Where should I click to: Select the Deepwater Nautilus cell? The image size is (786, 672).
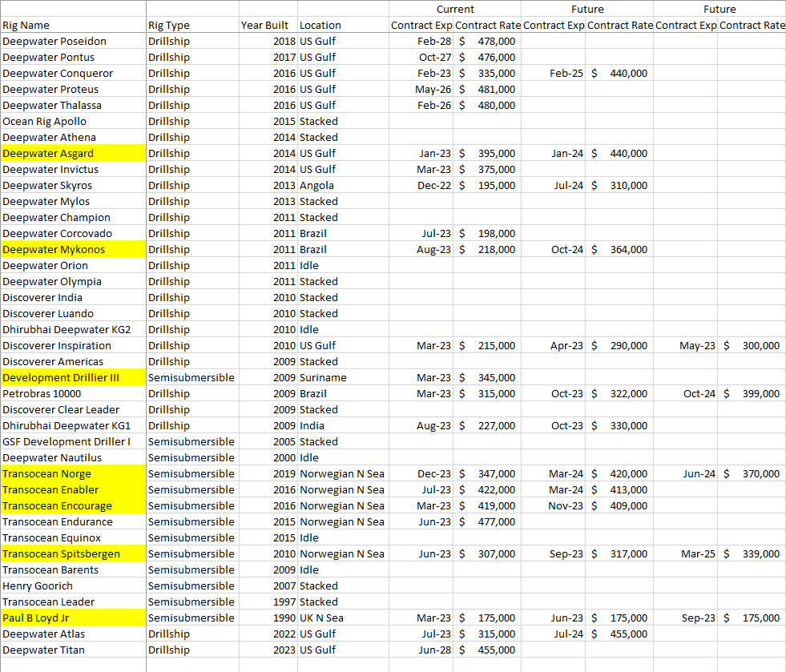coord(73,458)
